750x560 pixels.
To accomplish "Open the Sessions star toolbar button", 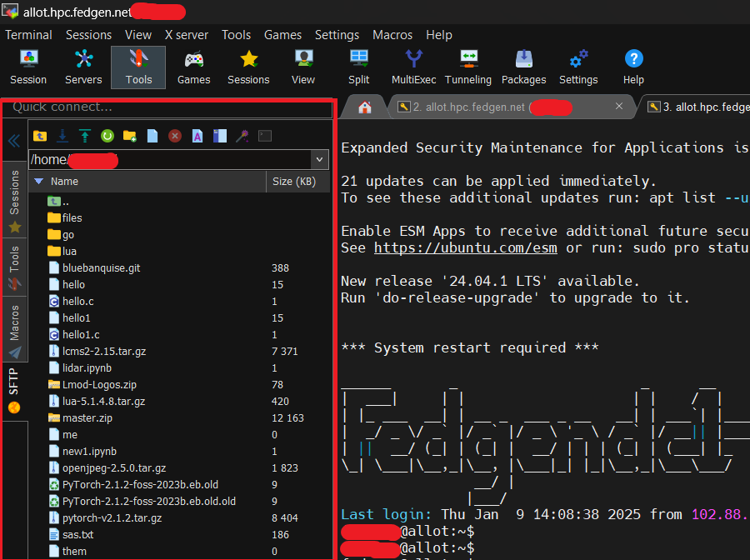I will (x=248, y=67).
